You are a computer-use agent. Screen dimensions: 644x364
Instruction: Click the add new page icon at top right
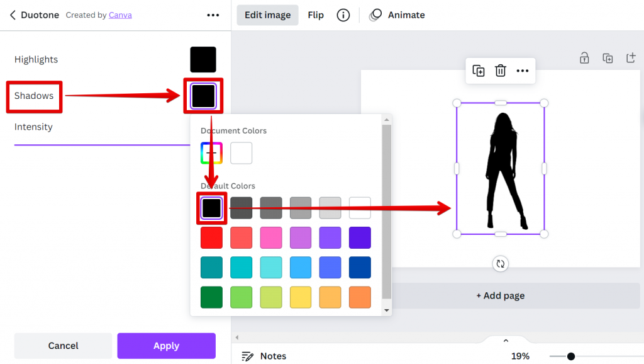[630, 58]
